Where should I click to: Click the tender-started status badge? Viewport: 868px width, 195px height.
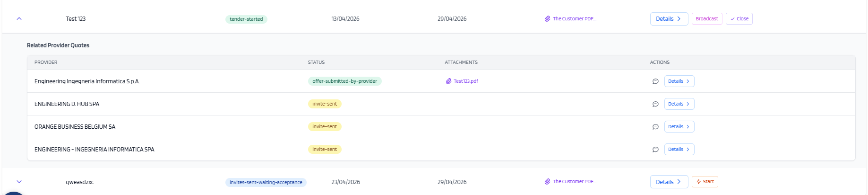[x=246, y=19]
